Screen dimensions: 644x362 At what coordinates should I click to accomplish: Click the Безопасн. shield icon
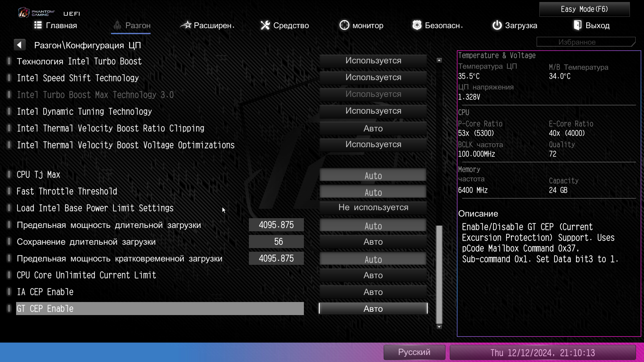417,25
